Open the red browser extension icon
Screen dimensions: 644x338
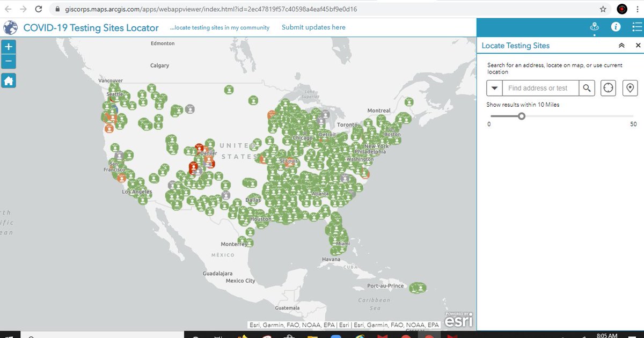pos(622,9)
